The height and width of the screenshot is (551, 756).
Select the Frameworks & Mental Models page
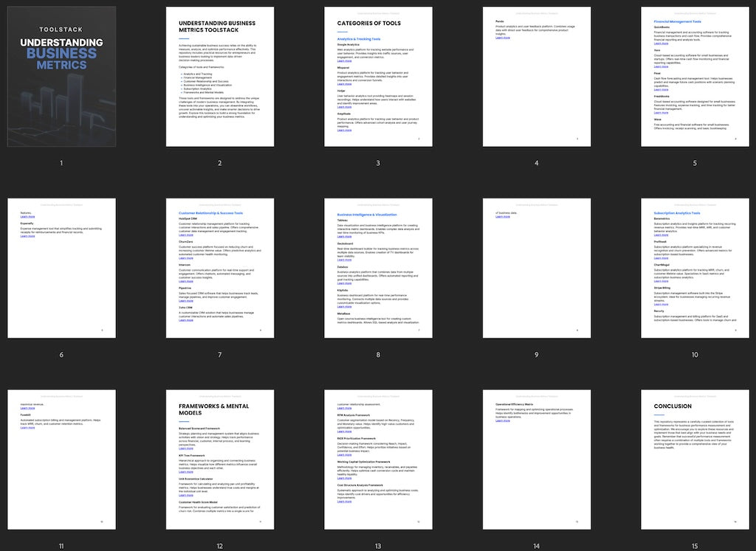point(219,460)
